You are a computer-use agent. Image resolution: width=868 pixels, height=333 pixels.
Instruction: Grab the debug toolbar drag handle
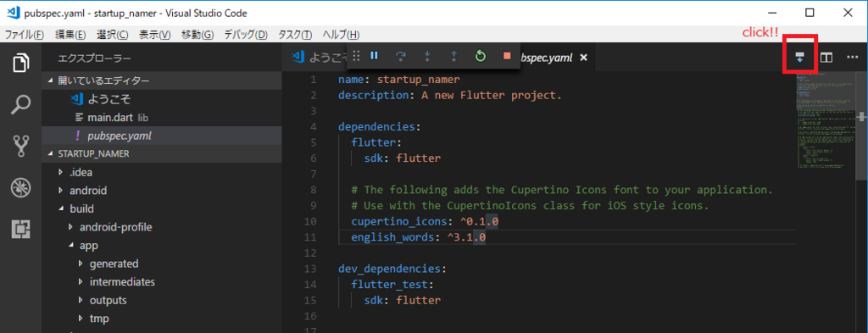point(356,56)
